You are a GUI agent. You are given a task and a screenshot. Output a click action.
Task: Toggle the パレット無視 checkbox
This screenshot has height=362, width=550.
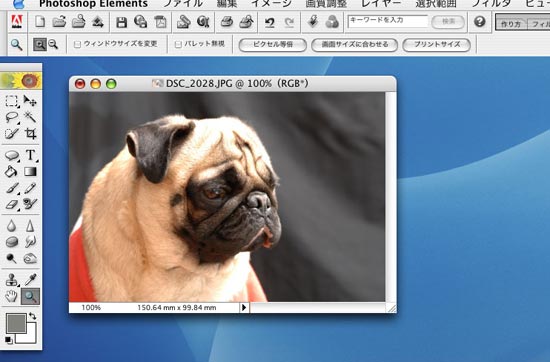178,44
